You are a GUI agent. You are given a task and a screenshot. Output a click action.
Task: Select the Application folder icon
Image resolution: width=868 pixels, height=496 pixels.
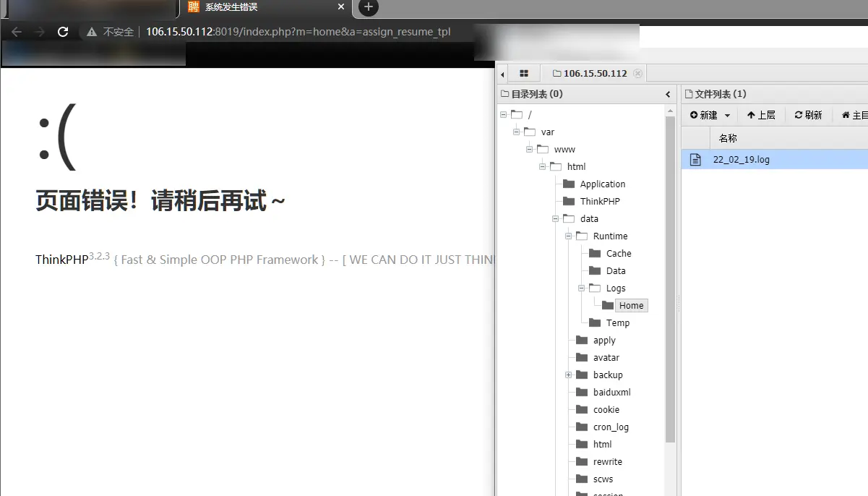(x=569, y=184)
